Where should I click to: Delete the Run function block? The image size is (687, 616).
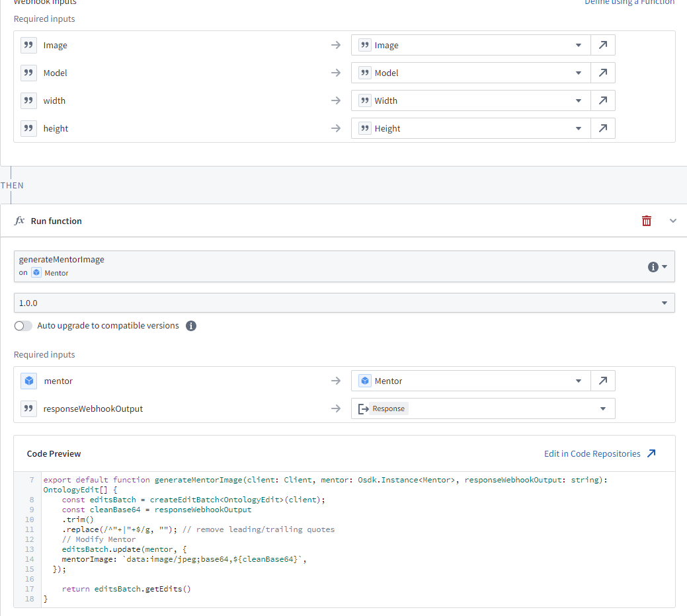[x=647, y=221]
